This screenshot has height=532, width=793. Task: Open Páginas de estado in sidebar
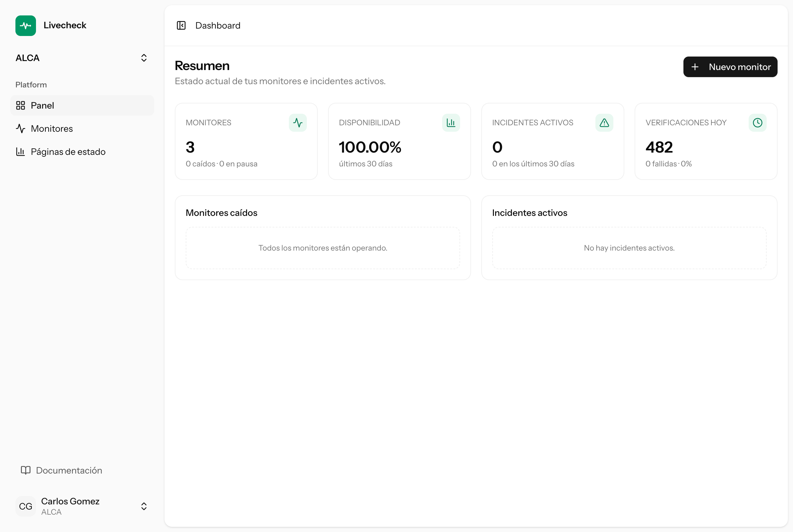82,152
